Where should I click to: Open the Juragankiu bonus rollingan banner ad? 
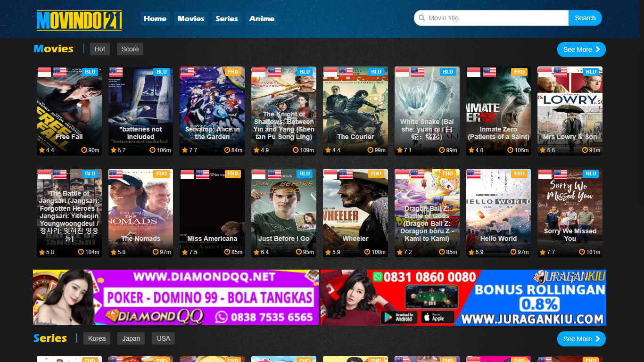click(463, 297)
